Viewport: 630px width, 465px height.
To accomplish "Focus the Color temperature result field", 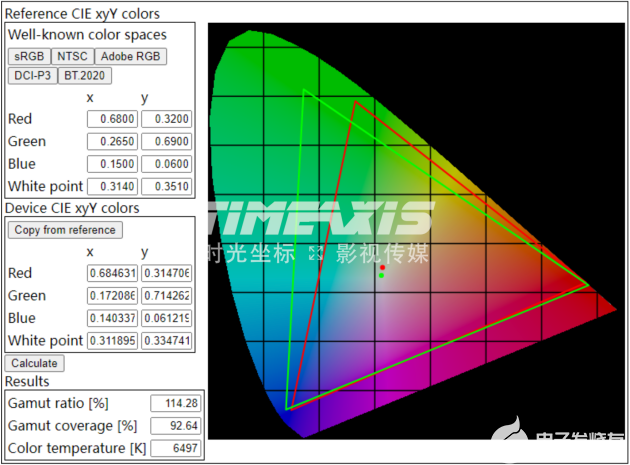I will click(x=174, y=447).
